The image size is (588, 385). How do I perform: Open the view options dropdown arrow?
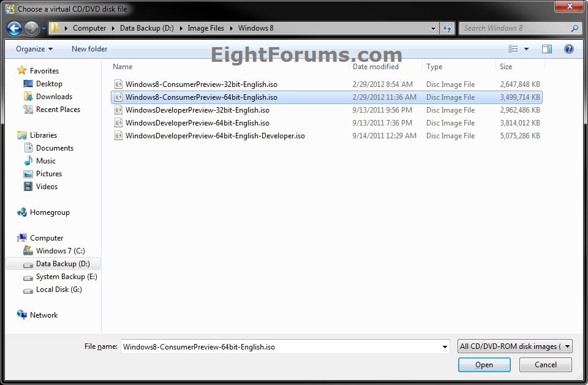point(526,49)
